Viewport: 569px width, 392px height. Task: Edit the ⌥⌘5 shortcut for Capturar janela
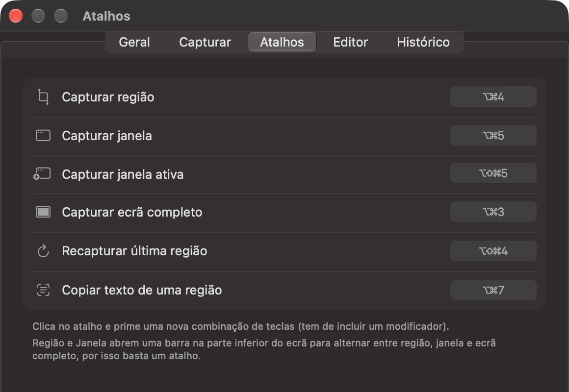point(493,136)
